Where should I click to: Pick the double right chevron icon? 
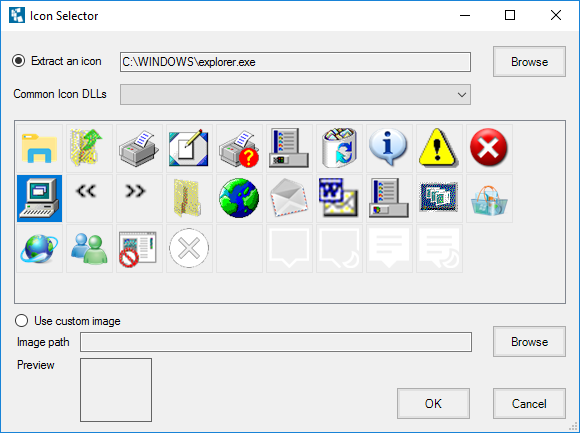coord(139,199)
